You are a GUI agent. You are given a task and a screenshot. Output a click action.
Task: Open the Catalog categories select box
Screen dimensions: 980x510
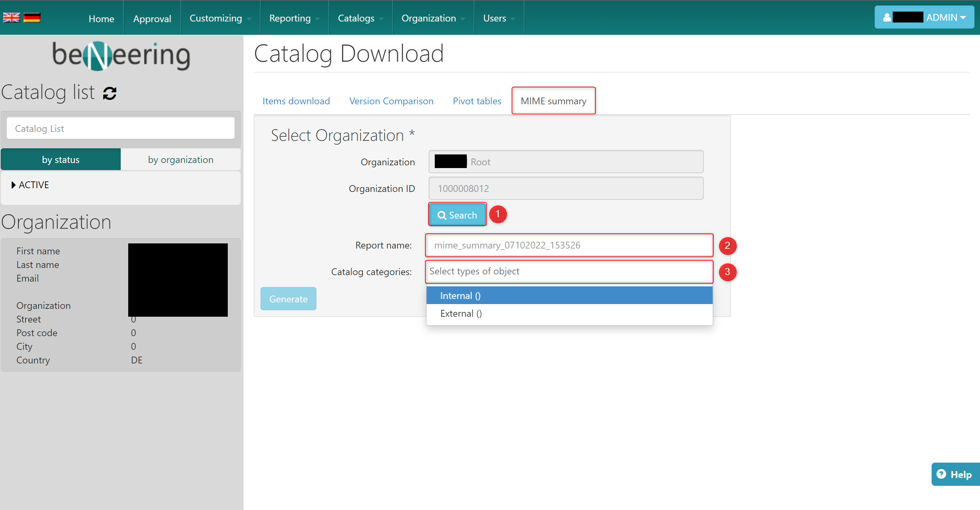(568, 272)
